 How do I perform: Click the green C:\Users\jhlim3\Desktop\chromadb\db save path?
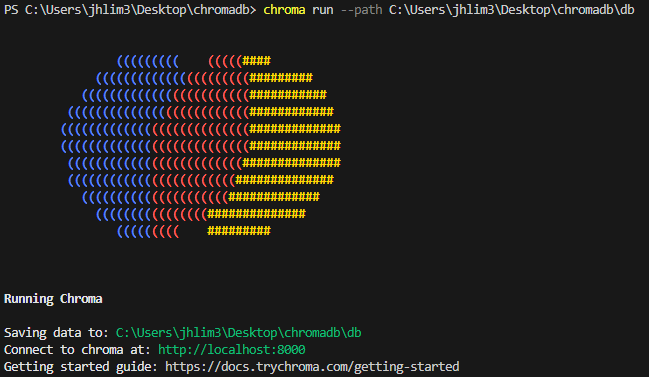click(238, 333)
